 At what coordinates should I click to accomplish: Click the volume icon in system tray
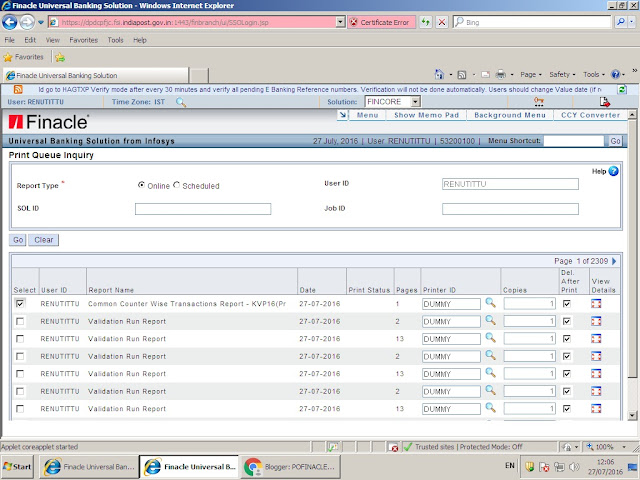574,467
